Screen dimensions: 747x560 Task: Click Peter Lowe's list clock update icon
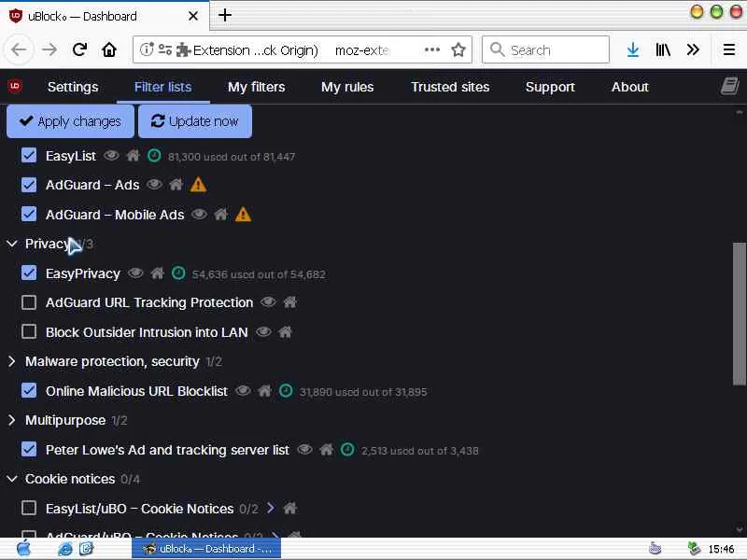[347, 450]
